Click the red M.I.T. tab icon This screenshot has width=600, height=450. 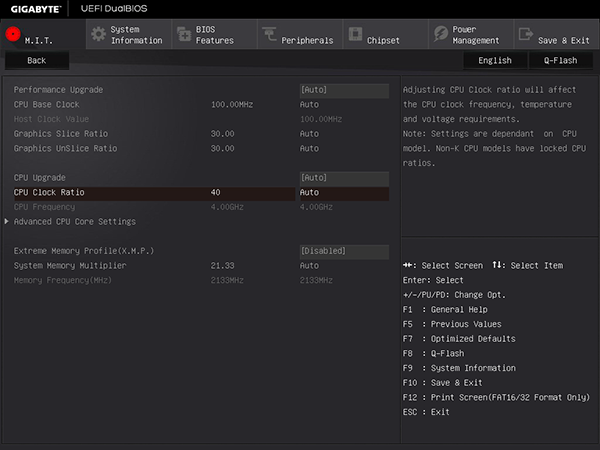pyautogui.click(x=14, y=33)
